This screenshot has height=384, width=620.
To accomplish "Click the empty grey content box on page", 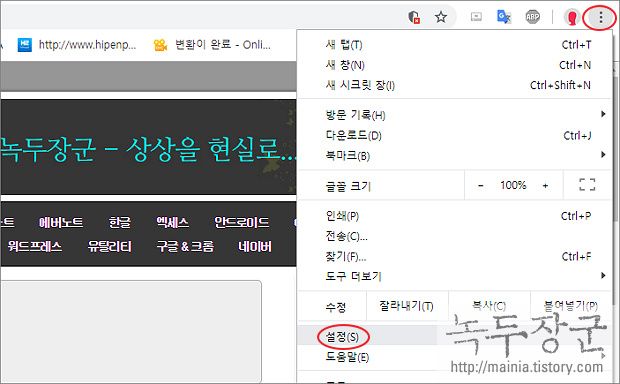I will click(x=130, y=331).
